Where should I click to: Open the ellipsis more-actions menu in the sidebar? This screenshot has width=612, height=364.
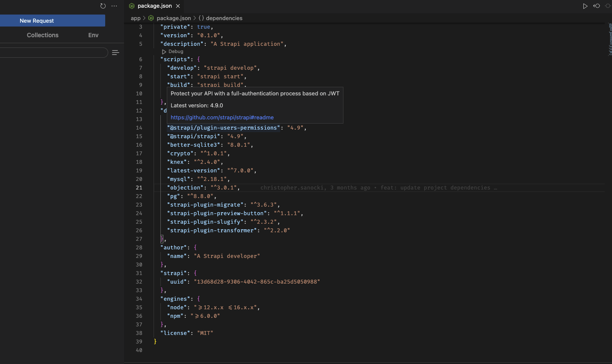point(114,6)
